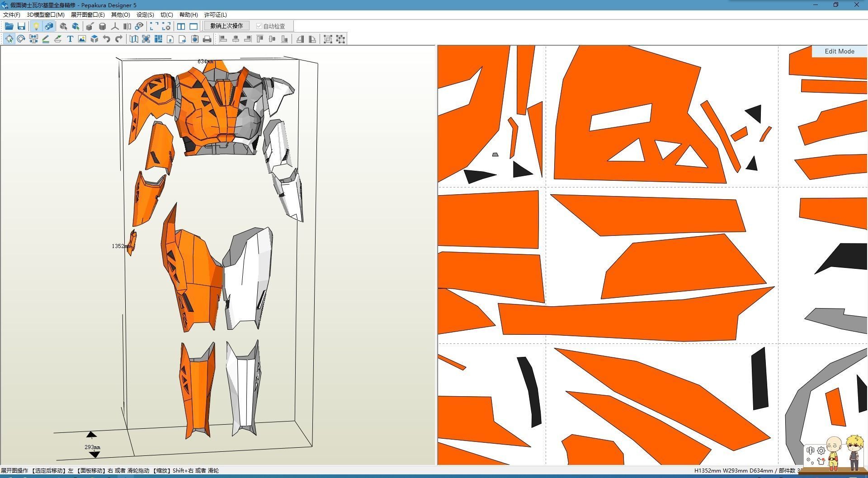The height and width of the screenshot is (478, 868).
Task: Open the 文件(F) menu
Action: [11, 14]
